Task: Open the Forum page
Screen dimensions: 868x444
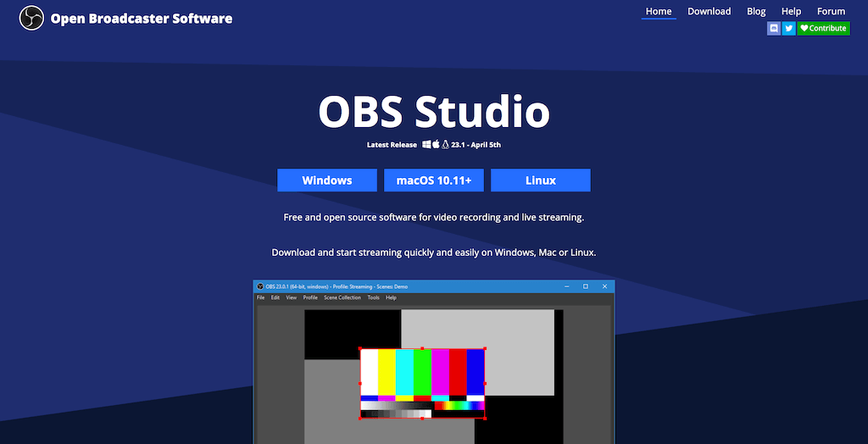Action: (831, 11)
